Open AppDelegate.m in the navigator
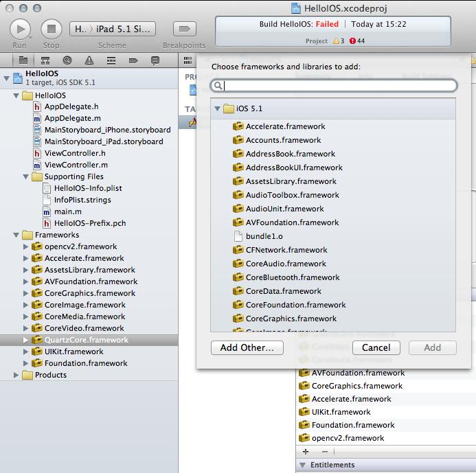 tap(72, 118)
